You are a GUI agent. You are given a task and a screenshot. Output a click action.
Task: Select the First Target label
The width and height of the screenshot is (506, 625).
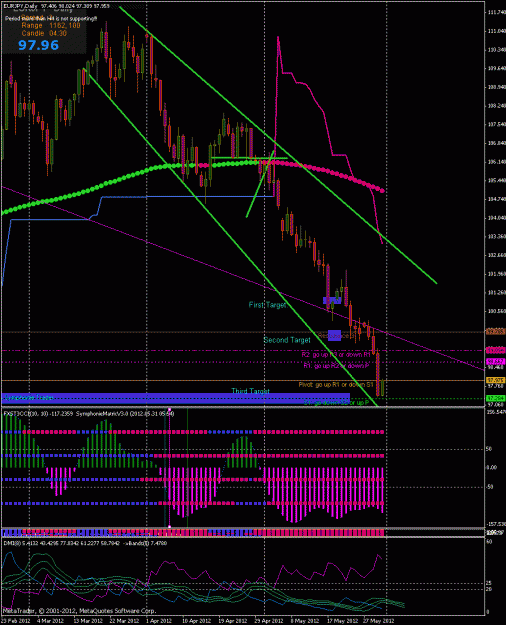coord(267,305)
